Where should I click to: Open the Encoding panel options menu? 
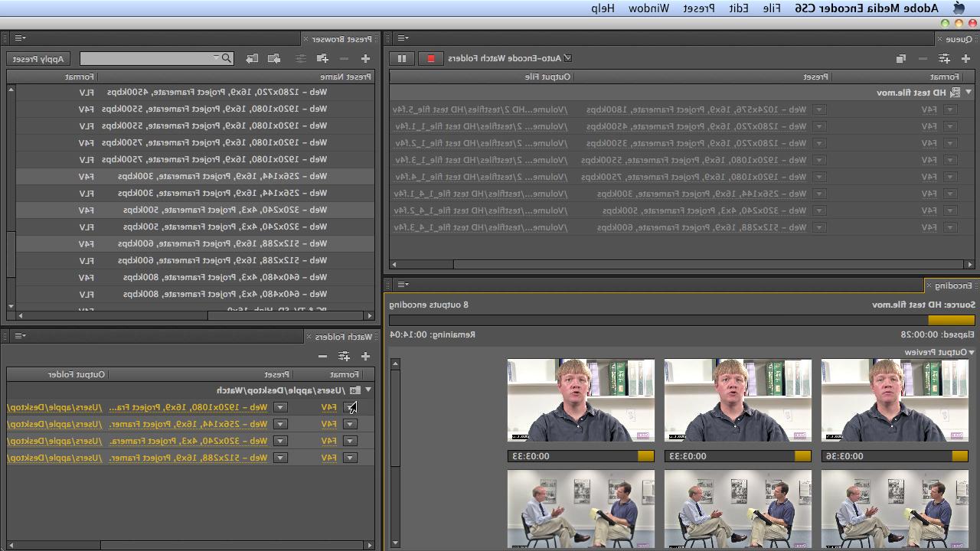[402, 285]
